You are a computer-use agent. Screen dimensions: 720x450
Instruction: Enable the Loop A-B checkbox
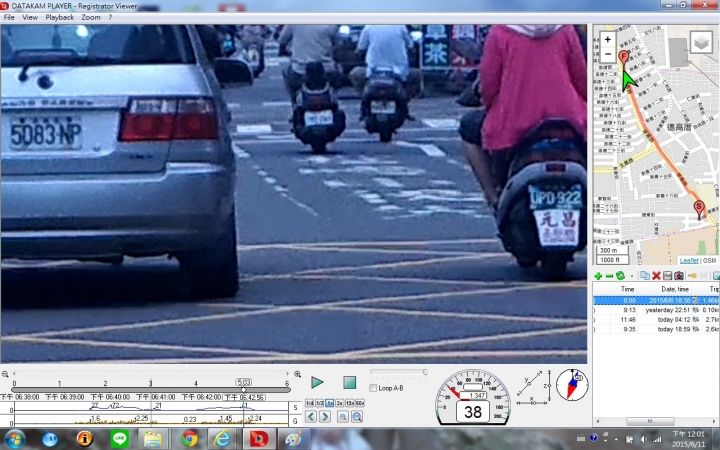coord(373,388)
